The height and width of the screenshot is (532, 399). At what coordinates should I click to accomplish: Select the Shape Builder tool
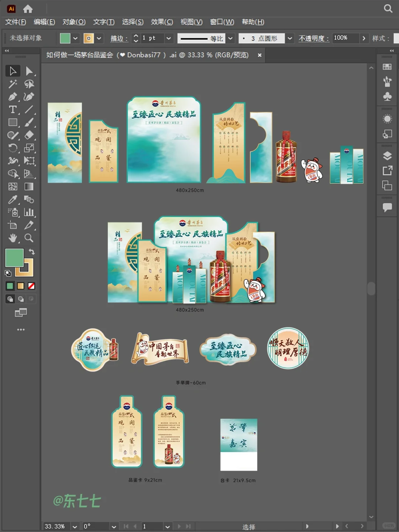click(13, 174)
